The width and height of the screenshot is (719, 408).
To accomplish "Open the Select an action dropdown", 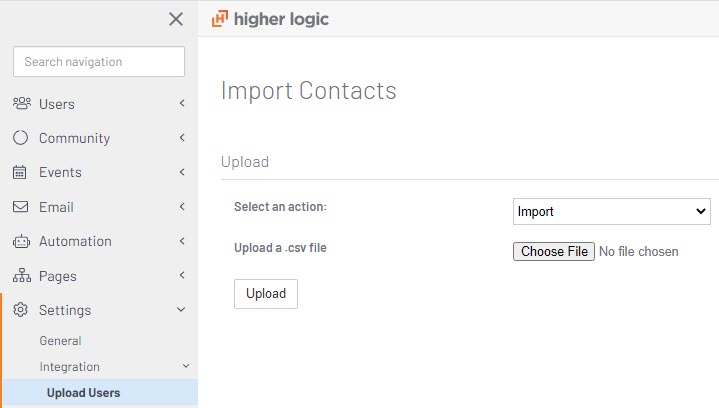I will (612, 211).
